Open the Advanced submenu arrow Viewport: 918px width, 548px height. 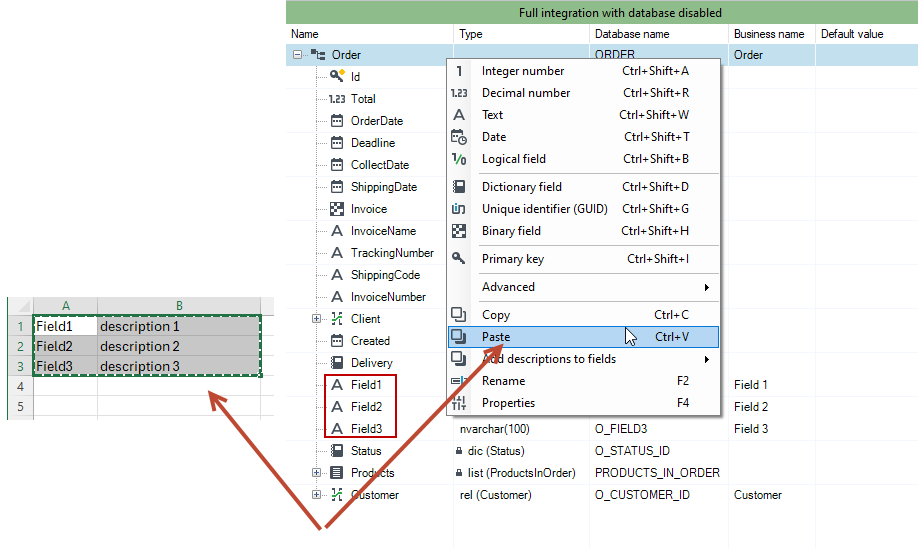707,287
